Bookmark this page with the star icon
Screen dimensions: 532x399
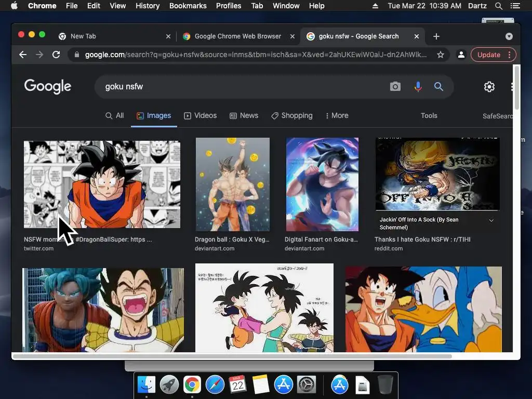click(x=441, y=55)
